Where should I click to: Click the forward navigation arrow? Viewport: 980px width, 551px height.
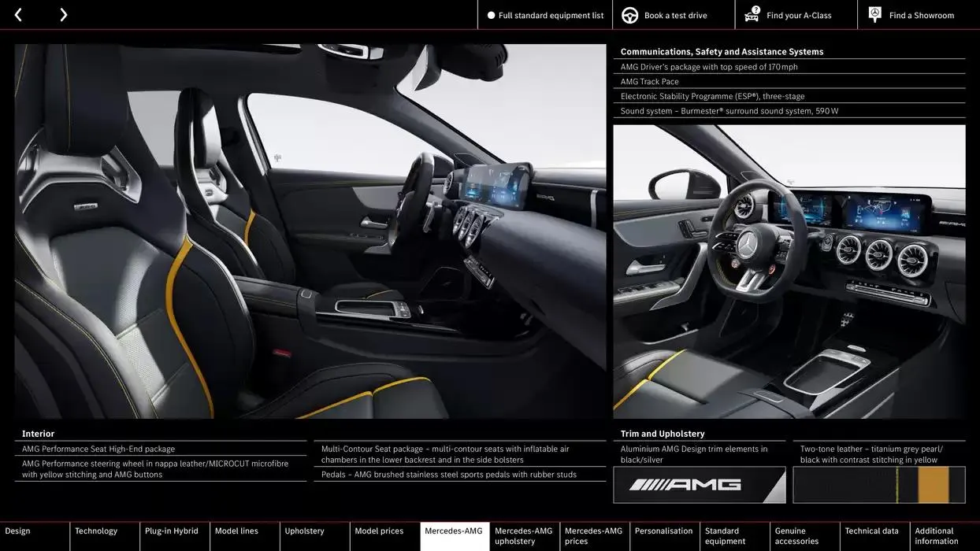coord(63,14)
